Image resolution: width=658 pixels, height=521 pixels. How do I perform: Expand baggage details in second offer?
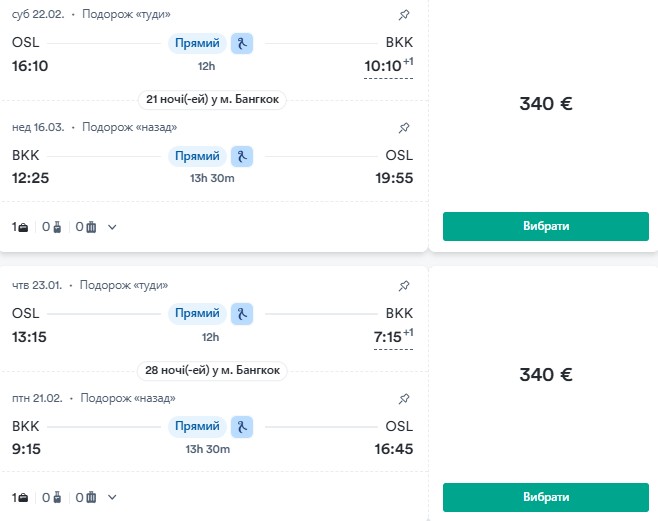tap(112, 498)
